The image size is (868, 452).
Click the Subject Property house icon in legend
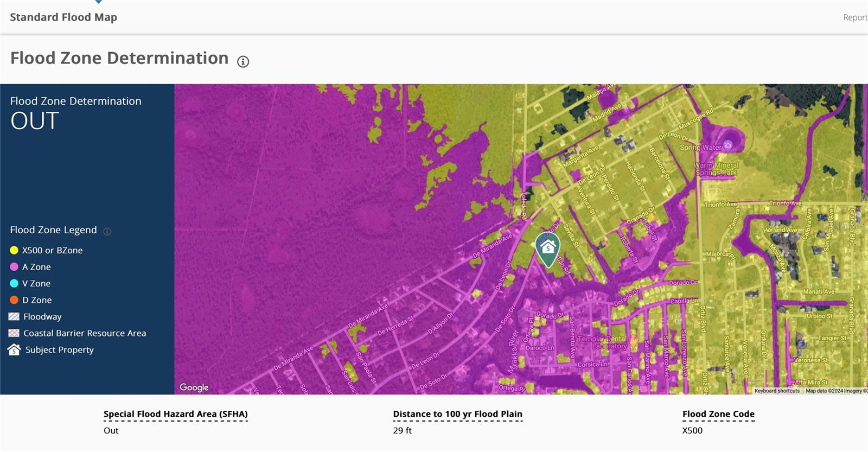(x=14, y=350)
